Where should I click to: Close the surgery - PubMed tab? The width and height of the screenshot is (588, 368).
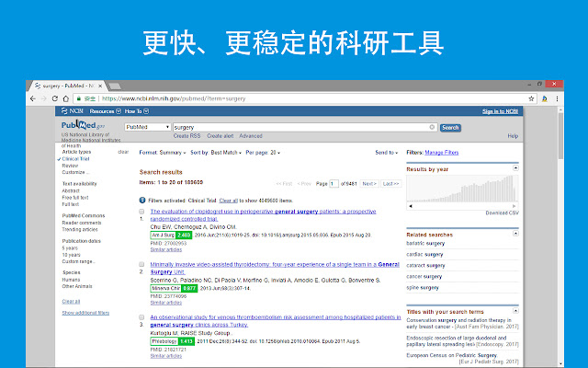pos(100,86)
